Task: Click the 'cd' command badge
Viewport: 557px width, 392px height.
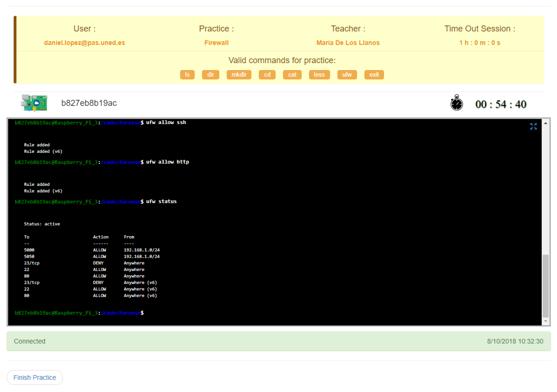Action: 267,75
